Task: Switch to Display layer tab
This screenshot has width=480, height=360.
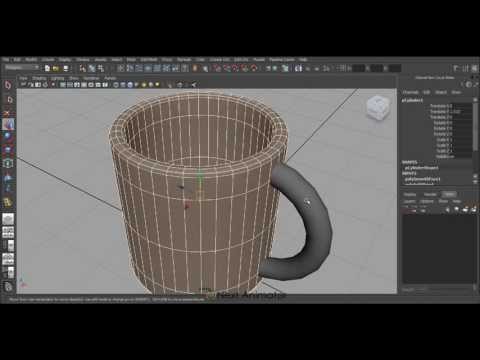Action: 410,194
